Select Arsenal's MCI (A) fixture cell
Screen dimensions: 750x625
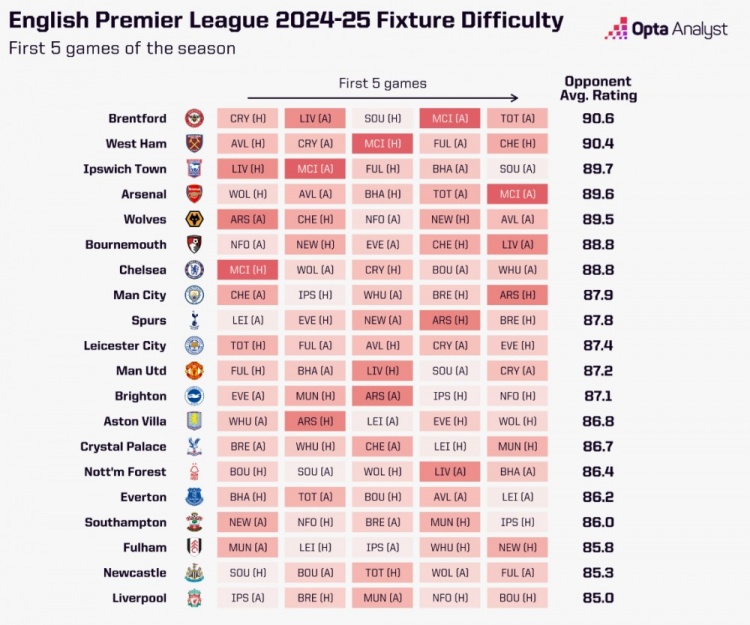517,194
